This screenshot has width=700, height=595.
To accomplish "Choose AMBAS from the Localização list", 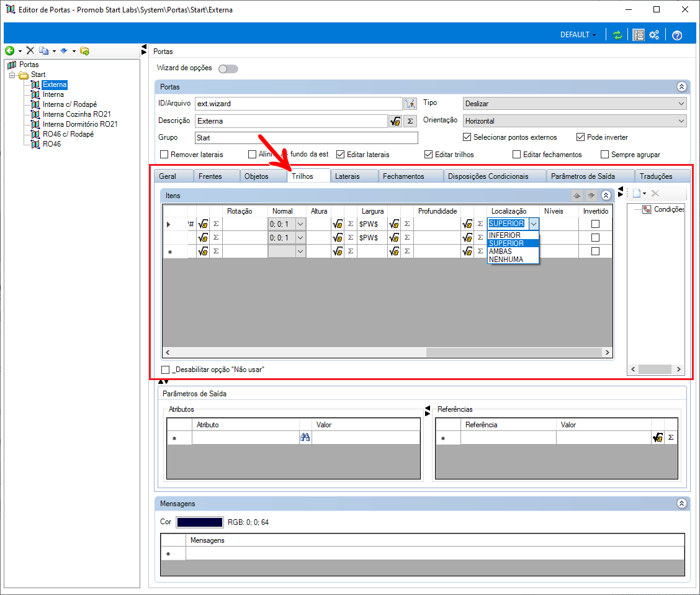I will [x=513, y=252].
